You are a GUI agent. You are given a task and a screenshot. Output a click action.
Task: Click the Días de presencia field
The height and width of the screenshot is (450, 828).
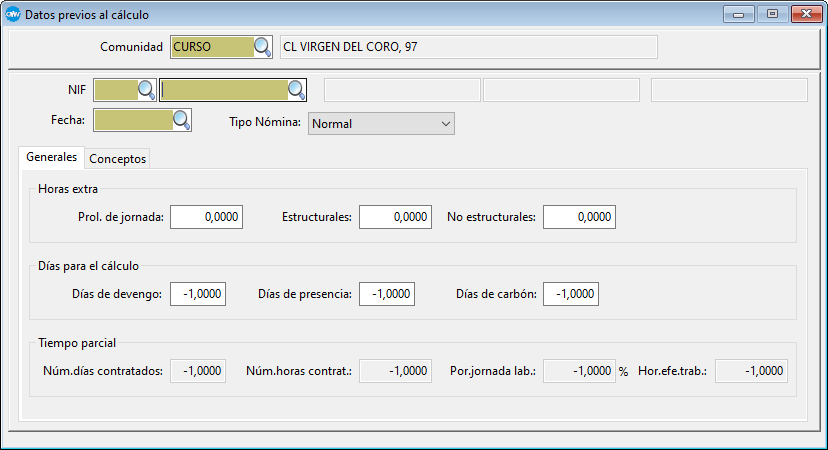(386, 294)
